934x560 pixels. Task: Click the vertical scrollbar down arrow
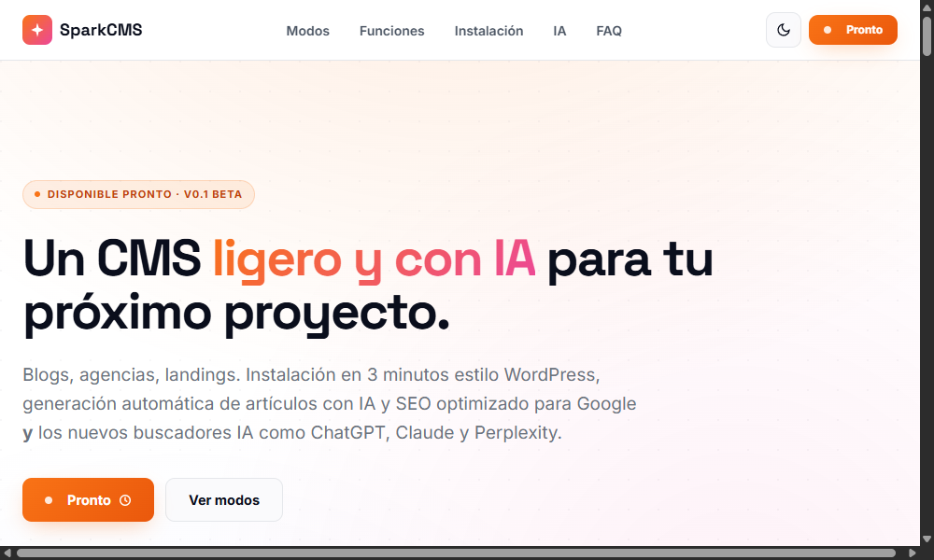927,539
